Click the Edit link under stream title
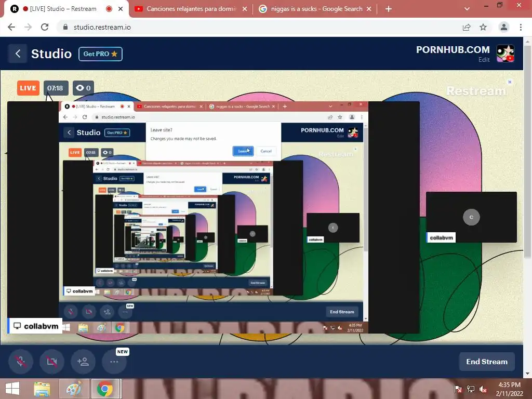This screenshot has width=532, height=399. [x=484, y=60]
